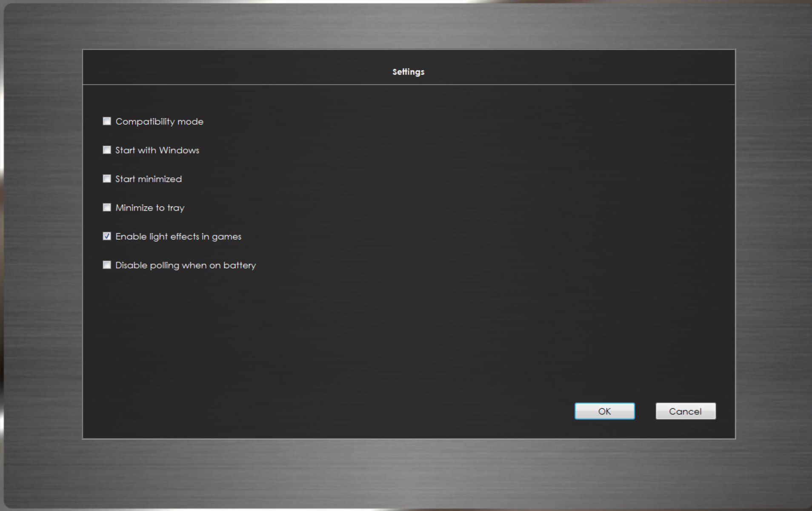
Task: Click the Cancel button
Action: (685, 411)
